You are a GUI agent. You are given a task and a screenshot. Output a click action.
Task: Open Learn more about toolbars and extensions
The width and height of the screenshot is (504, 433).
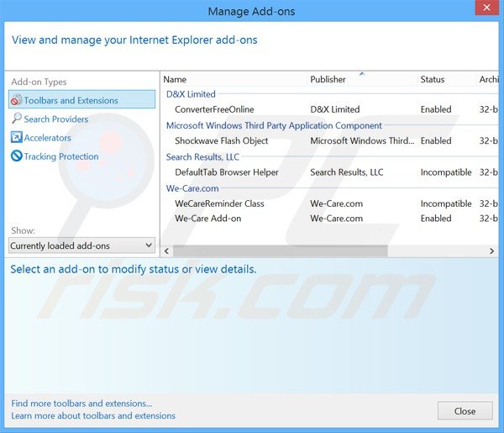click(93, 415)
